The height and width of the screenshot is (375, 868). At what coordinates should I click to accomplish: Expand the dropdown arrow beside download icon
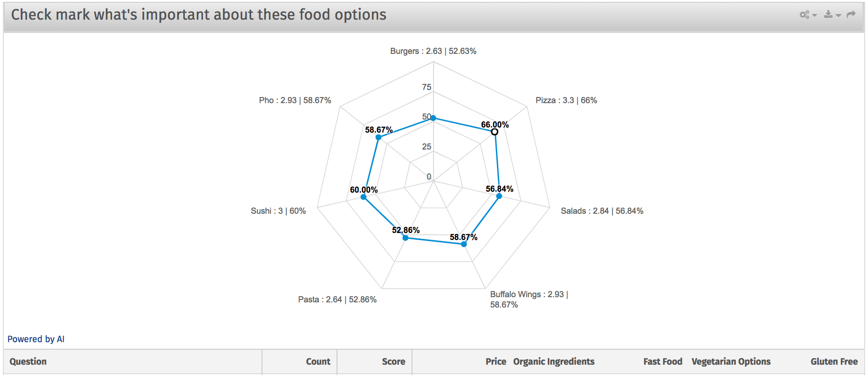pos(838,15)
